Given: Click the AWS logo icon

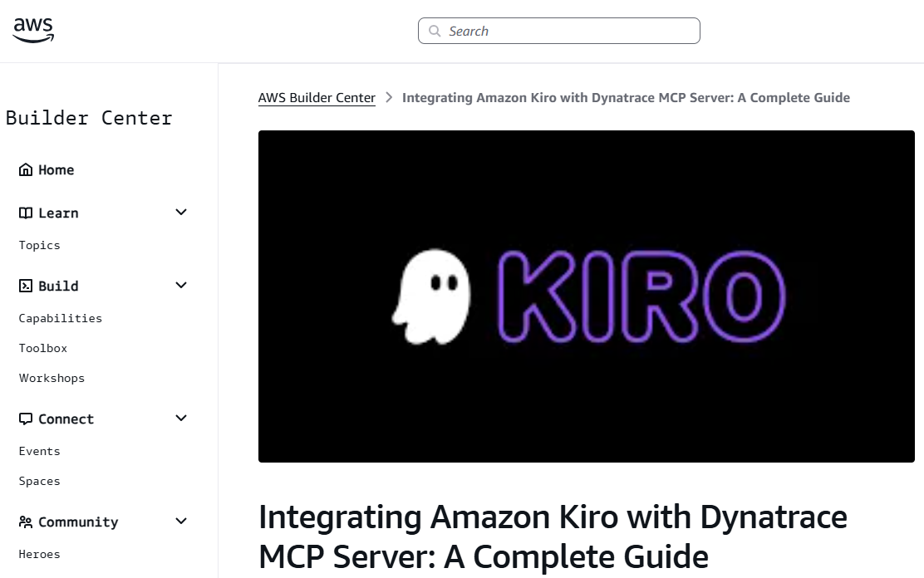Looking at the screenshot, I should point(32,29).
